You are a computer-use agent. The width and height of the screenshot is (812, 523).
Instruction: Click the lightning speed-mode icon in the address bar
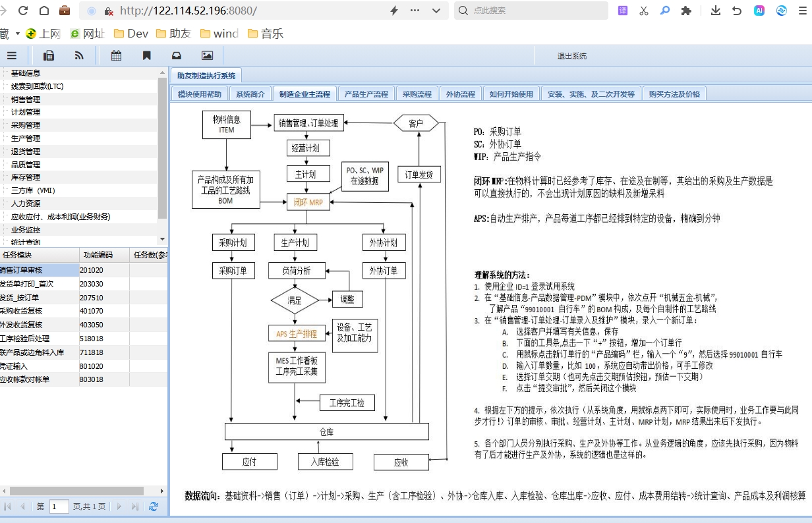(x=394, y=11)
